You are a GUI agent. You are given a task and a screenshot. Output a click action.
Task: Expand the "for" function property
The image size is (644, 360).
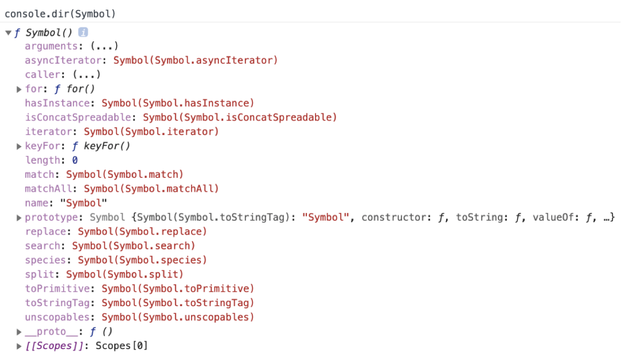(19, 89)
